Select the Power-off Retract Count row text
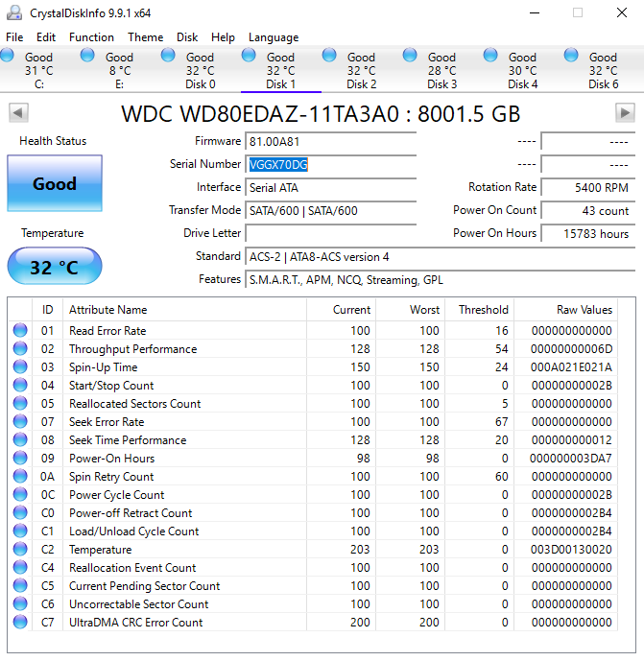Viewport: 644px width, 661px height. point(131,512)
